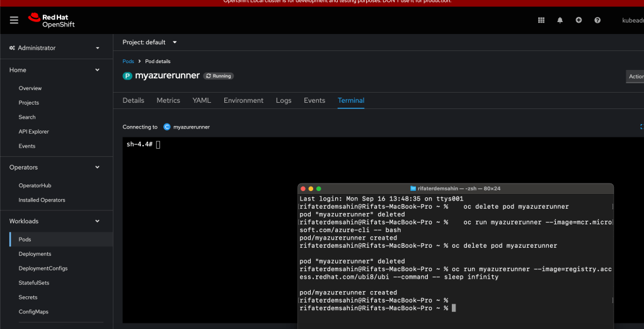The width and height of the screenshot is (644, 329).
Task: Open Deployments in the sidebar
Action: [35, 254]
